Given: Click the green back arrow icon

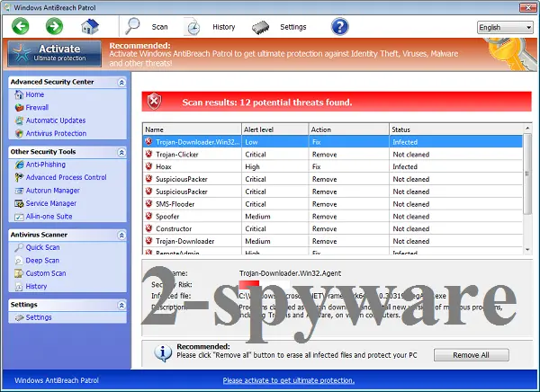Looking at the screenshot, I should 21,26.
